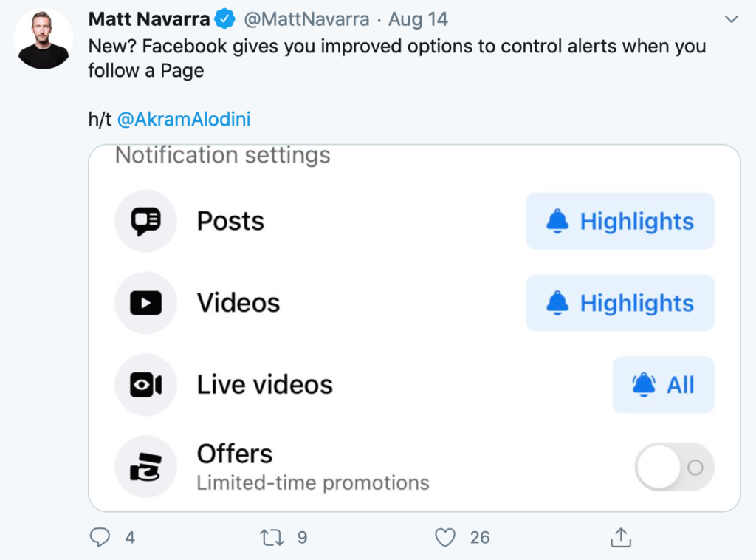Select the Offers row label
The width and height of the screenshot is (756, 560).
click(235, 454)
